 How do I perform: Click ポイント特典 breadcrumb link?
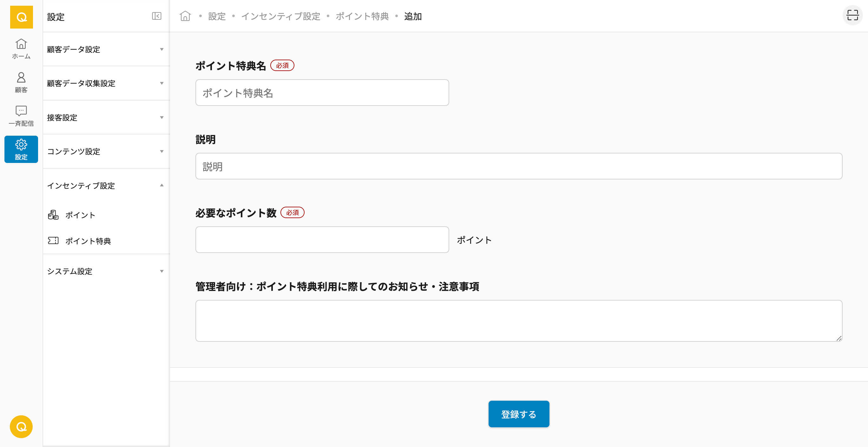[362, 16]
